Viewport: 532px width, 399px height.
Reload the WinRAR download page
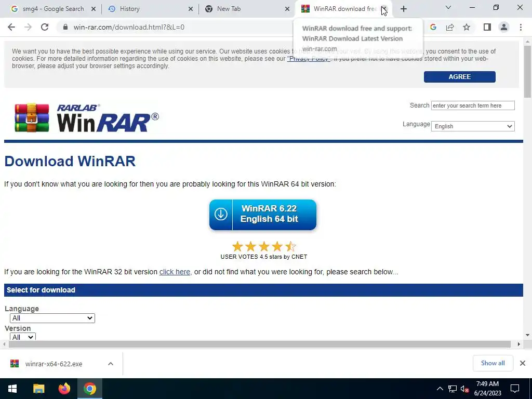coord(45,27)
